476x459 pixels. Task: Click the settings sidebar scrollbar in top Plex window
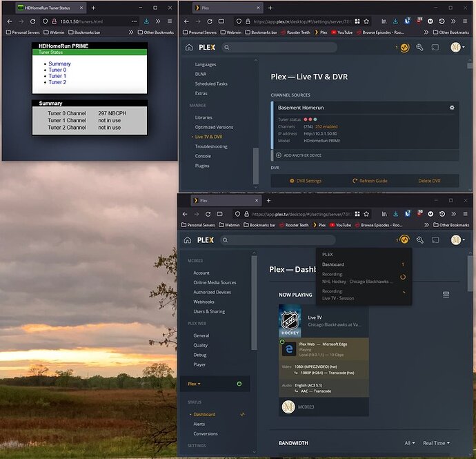point(256,166)
